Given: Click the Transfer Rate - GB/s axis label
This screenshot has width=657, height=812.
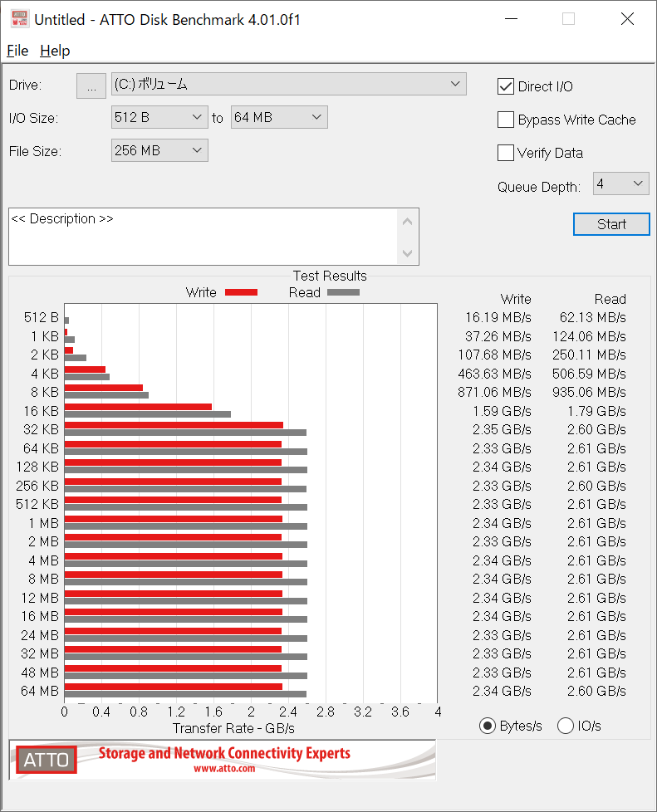Looking at the screenshot, I should (x=233, y=729).
